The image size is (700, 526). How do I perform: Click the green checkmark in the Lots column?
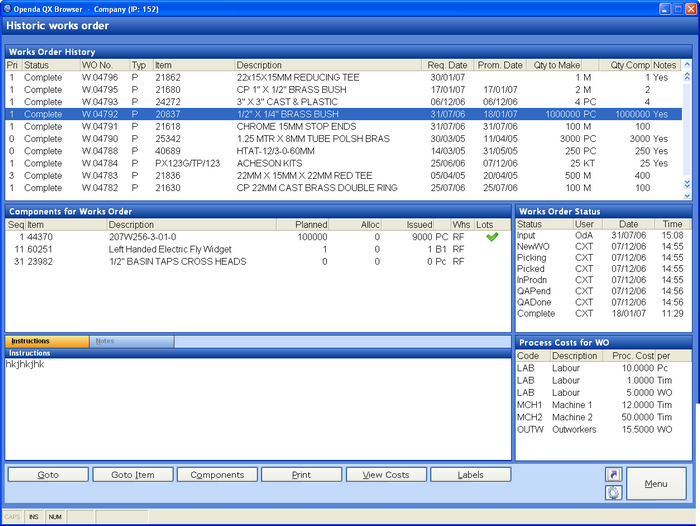tap(492, 237)
